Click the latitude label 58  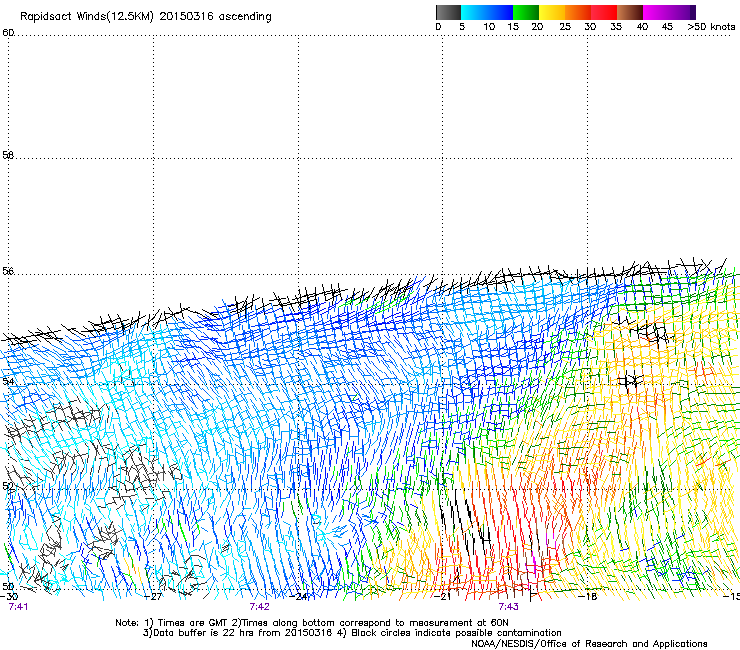click(x=8, y=155)
